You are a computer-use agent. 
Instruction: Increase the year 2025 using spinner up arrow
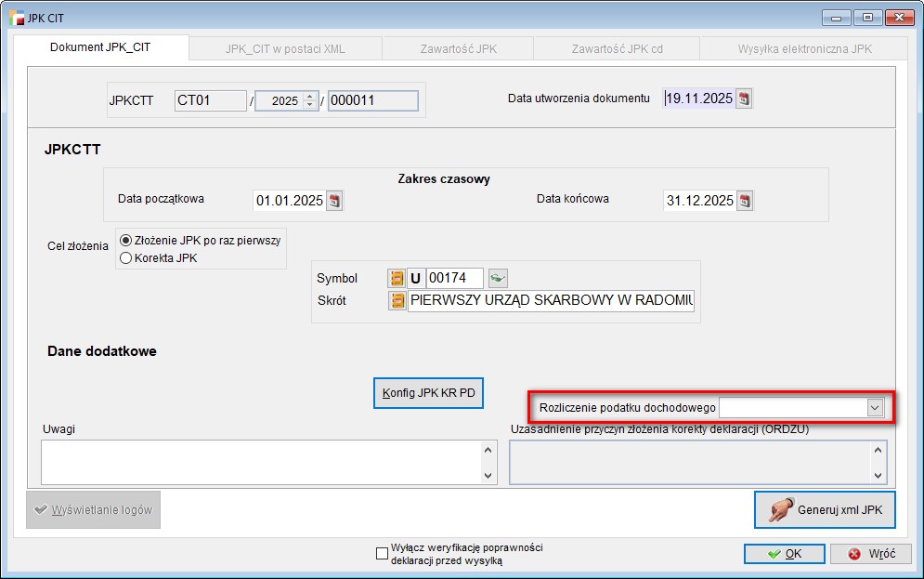(309, 97)
